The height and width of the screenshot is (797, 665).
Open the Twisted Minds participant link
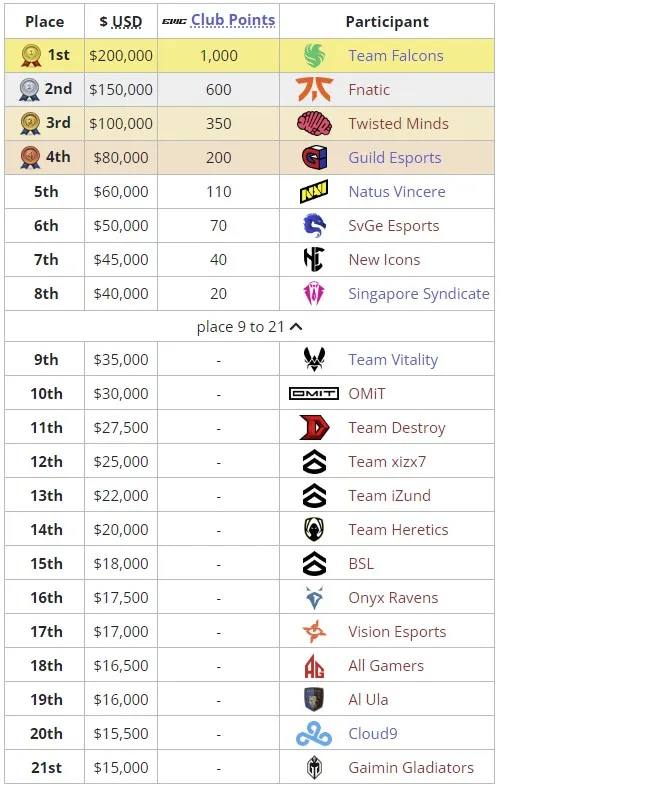[x=398, y=124]
